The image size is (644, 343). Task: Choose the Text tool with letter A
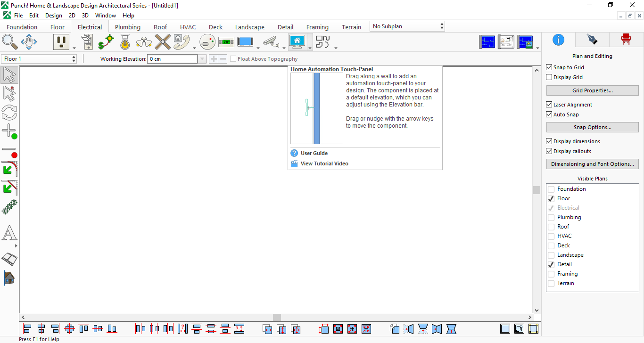[x=9, y=233]
